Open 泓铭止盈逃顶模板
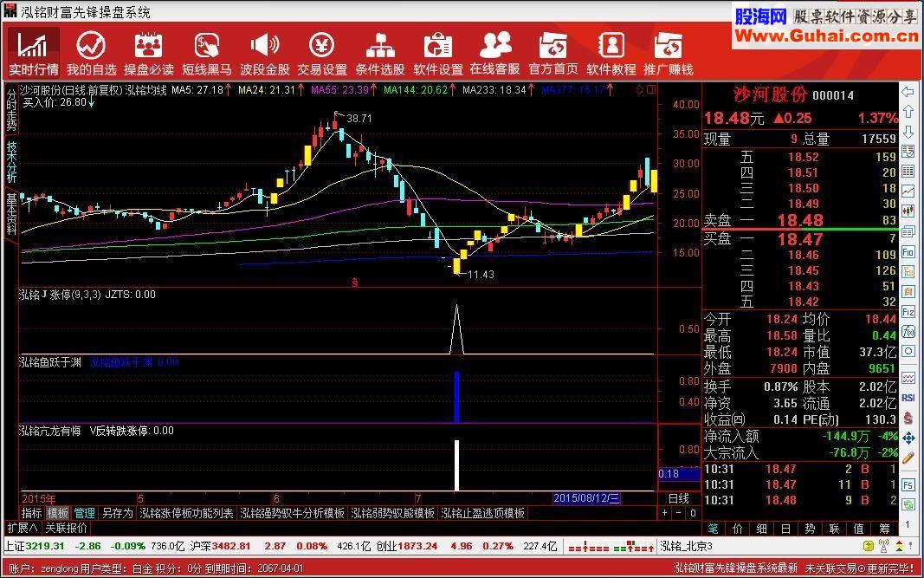 tap(482, 513)
